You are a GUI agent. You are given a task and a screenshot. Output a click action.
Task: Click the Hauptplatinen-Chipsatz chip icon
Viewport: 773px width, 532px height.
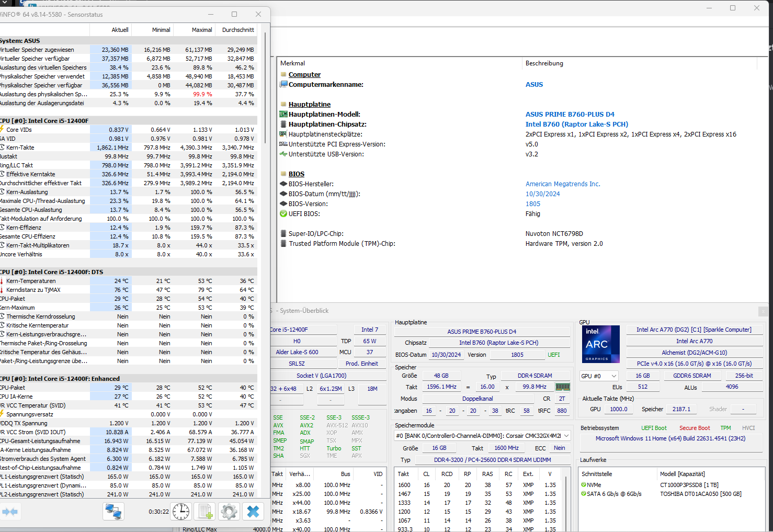pyautogui.click(x=283, y=124)
